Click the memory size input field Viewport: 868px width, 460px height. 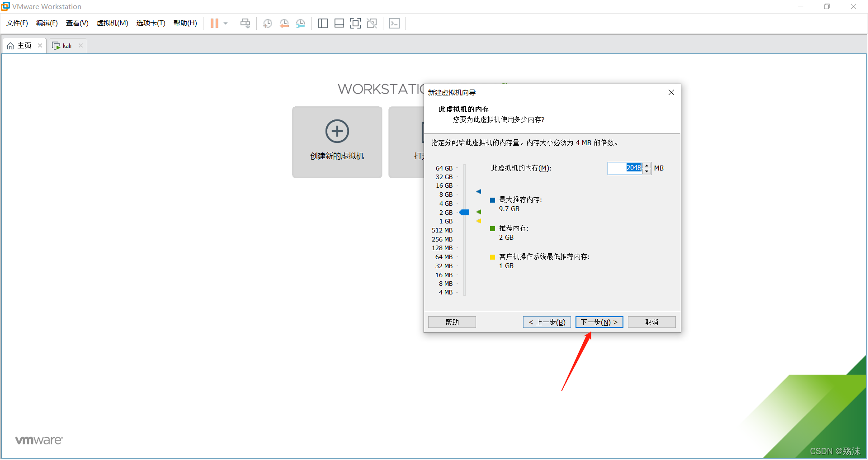[625, 168]
